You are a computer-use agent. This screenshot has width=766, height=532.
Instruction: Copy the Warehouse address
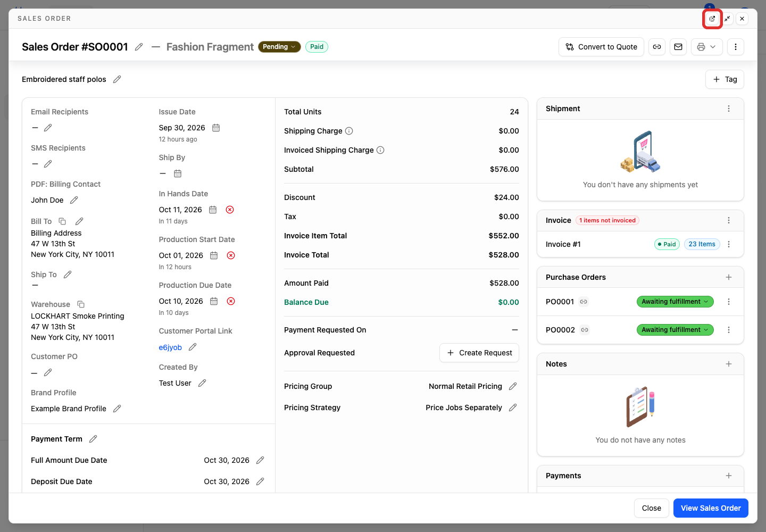point(81,304)
